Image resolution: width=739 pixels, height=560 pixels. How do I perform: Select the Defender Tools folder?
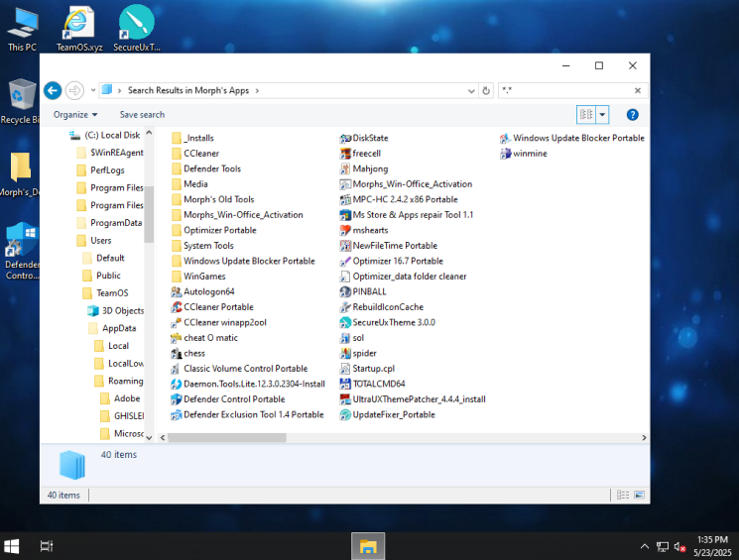click(206, 168)
